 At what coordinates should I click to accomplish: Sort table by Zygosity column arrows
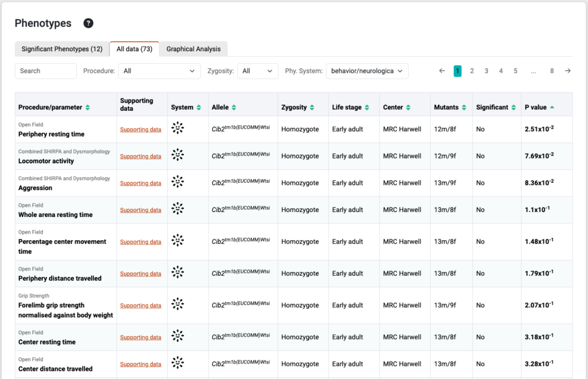coord(312,107)
